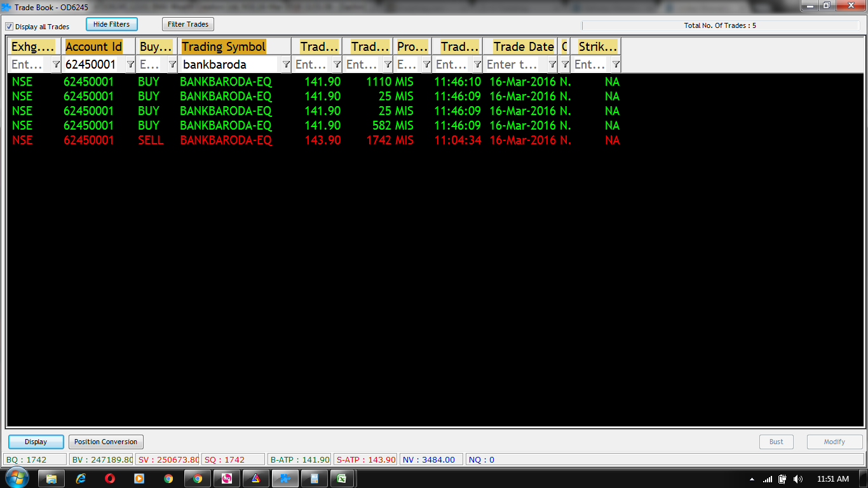The image size is (868, 488).
Task: Click the Filter Trades button
Action: point(188,24)
